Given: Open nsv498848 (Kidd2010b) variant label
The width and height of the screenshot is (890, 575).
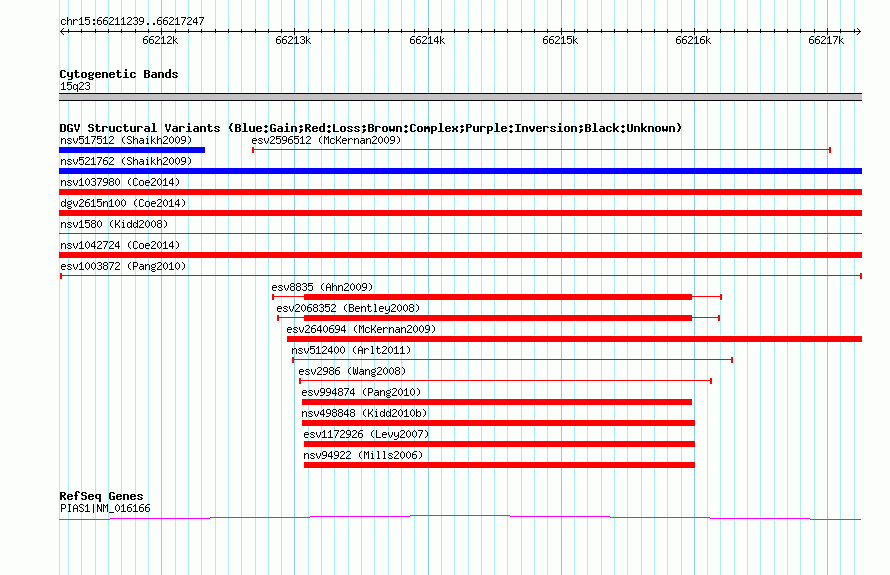Looking at the screenshot, I should pos(364,413).
